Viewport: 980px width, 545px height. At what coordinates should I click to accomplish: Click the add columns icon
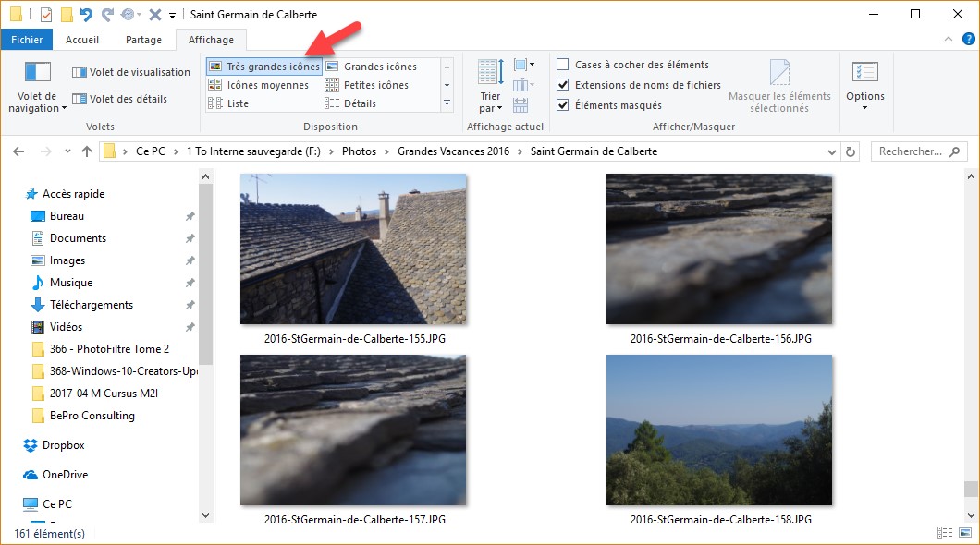coord(524,85)
